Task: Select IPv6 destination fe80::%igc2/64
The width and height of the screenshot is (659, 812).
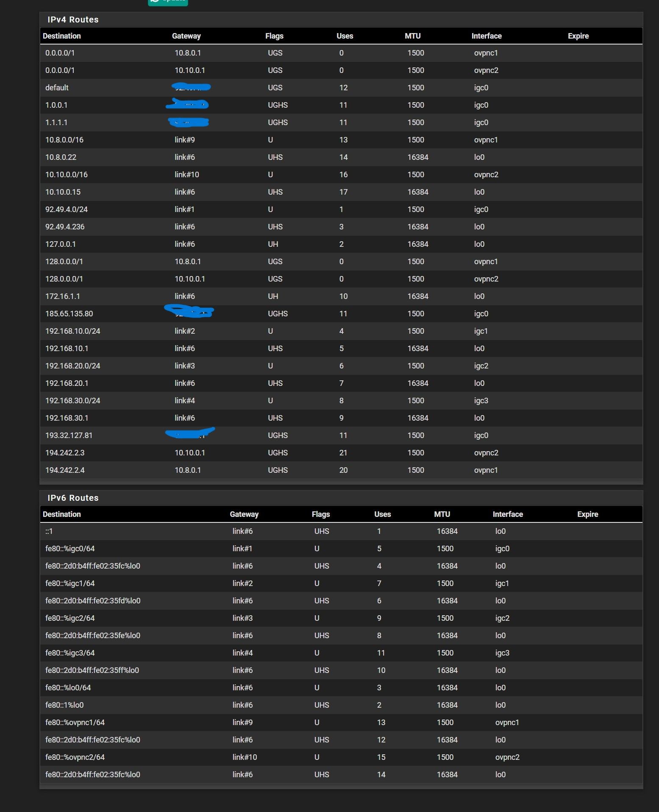Action: [x=70, y=618]
